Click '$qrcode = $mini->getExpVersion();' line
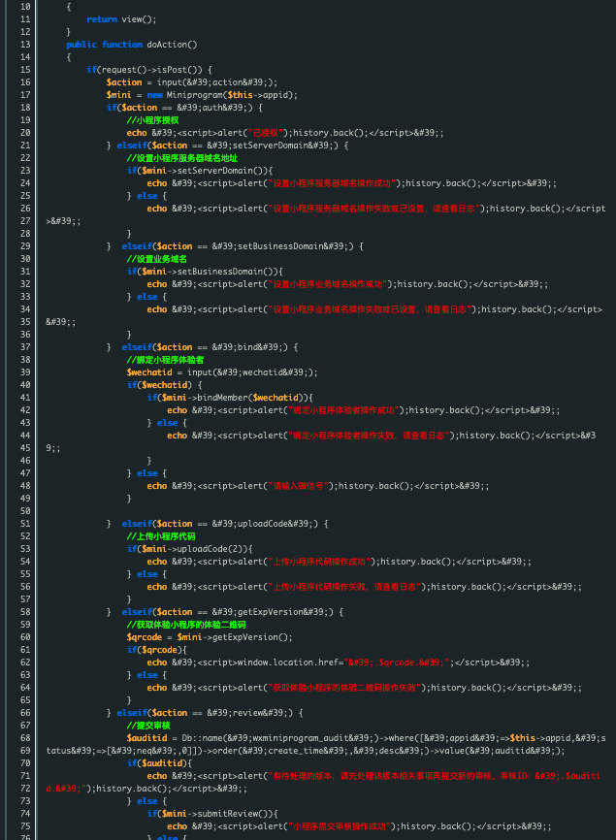Screen dimensions: 616x840 pyautogui.click(x=210, y=637)
